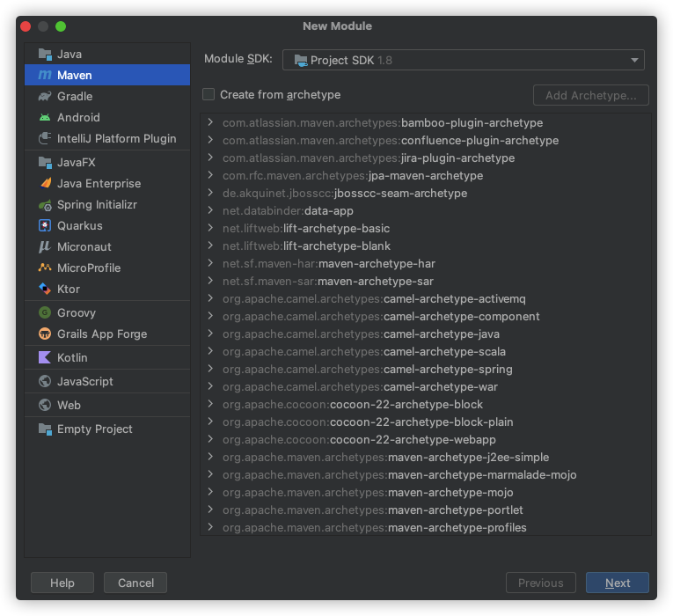Click the Next button
The height and width of the screenshot is (616, 673).
coord(618,583)
